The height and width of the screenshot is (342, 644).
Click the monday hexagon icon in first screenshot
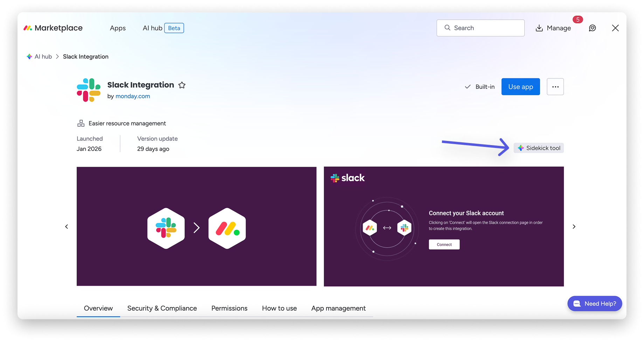pyautogui.click(x=227, y=228)
